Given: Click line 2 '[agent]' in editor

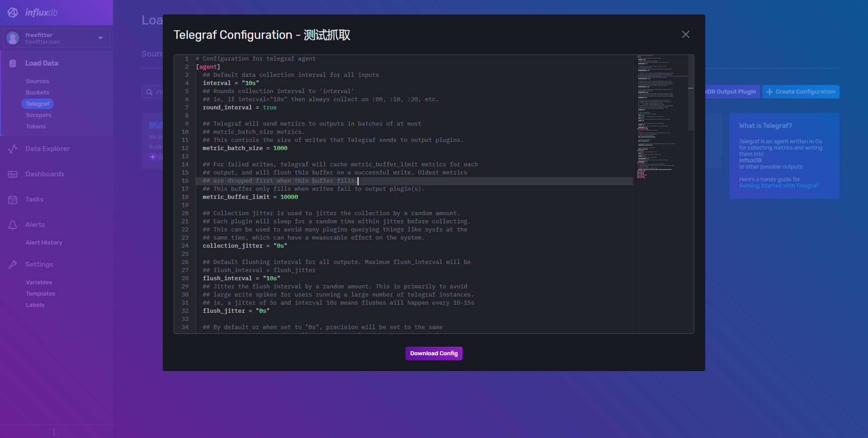Looking at the screenshot, I should (x=208, y=67).
